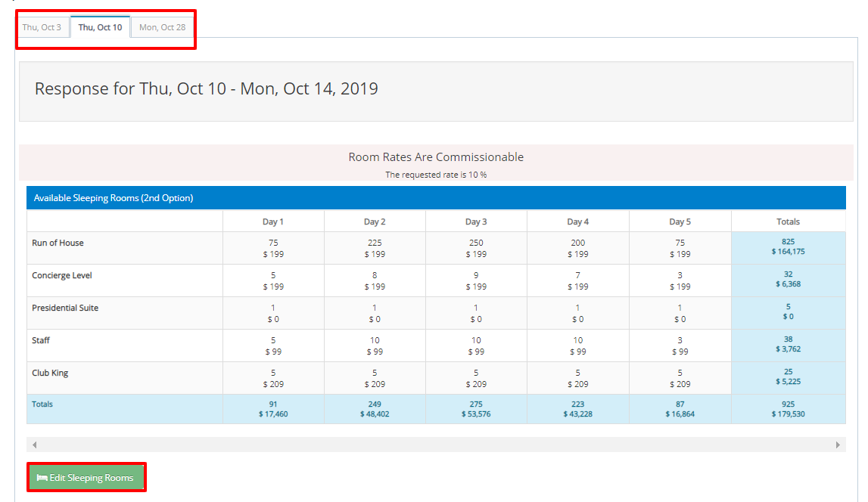Select the Presidential Suite row label

pos(65,308)
